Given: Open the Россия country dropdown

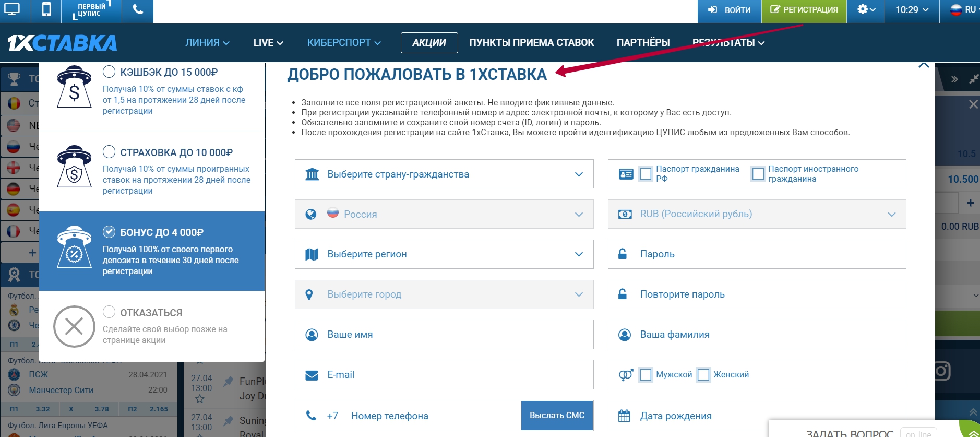Looking at the screenshot, I should (x=444, y=214).
